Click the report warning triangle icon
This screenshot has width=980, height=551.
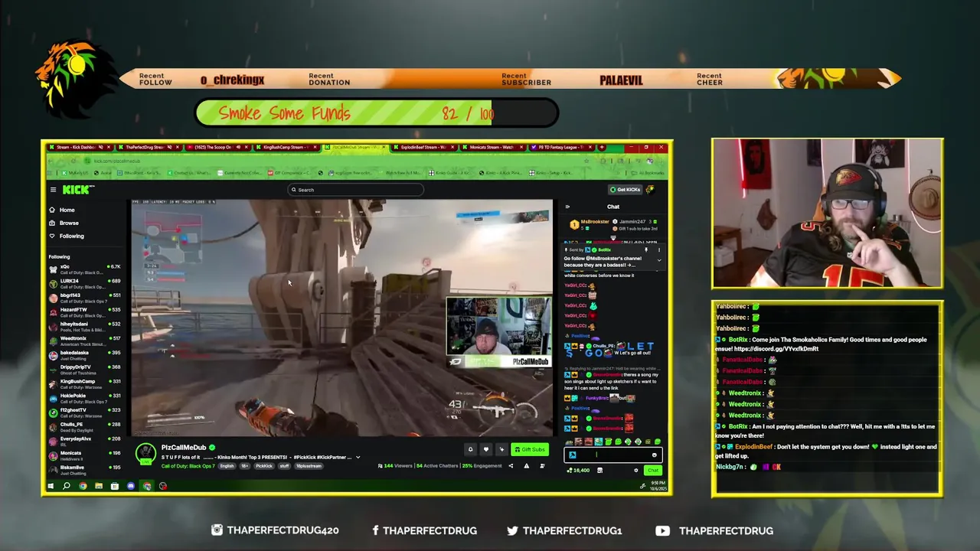[x=526, y=466]
